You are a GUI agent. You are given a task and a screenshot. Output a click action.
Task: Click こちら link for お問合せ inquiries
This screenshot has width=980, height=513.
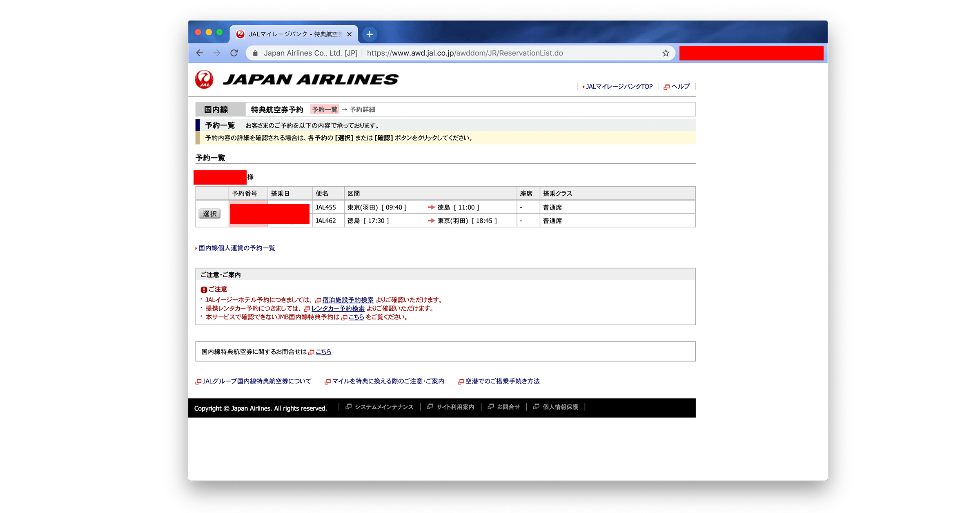323,352
